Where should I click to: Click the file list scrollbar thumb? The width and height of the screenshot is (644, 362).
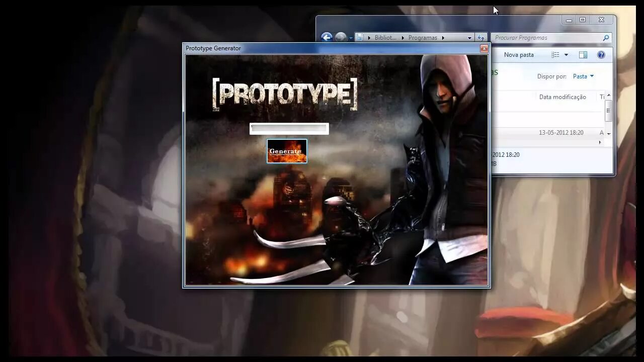[x=609, y=110]
